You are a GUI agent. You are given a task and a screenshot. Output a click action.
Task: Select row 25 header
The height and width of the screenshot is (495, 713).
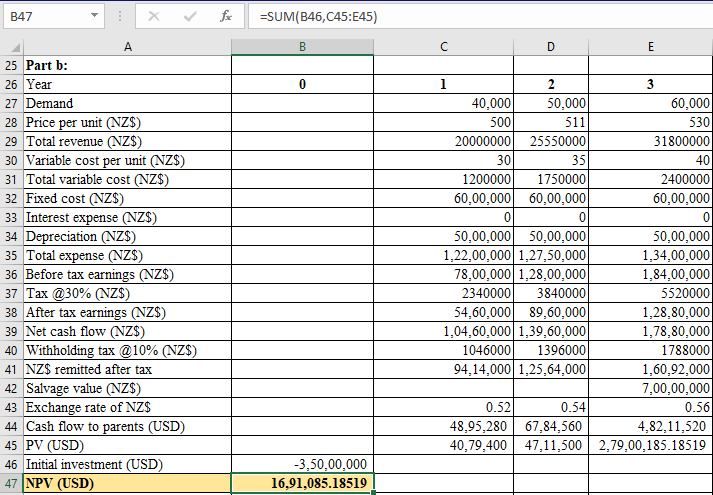tap(11, 65)
